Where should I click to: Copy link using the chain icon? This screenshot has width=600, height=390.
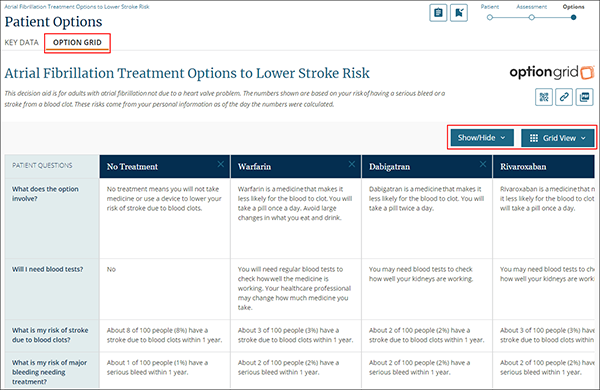point(564,97)
